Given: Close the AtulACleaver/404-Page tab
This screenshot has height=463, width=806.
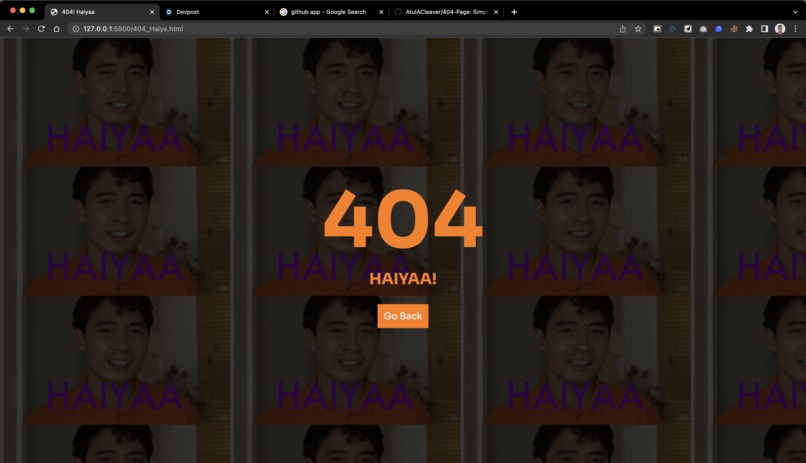Looking at the screenshot, I should click(496, 12).
